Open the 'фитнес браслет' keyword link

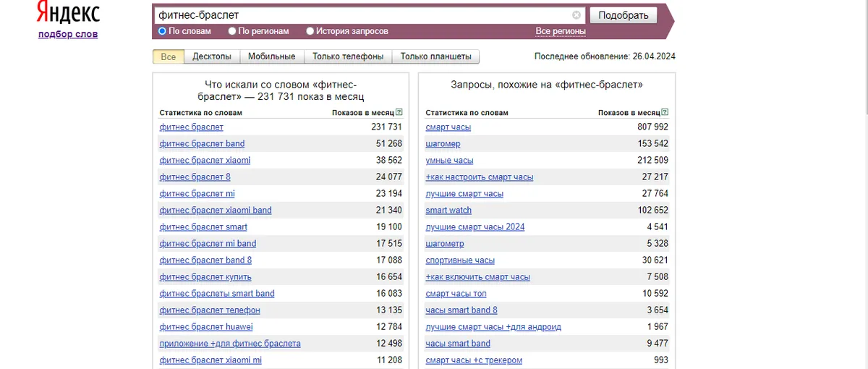(192, 127)
